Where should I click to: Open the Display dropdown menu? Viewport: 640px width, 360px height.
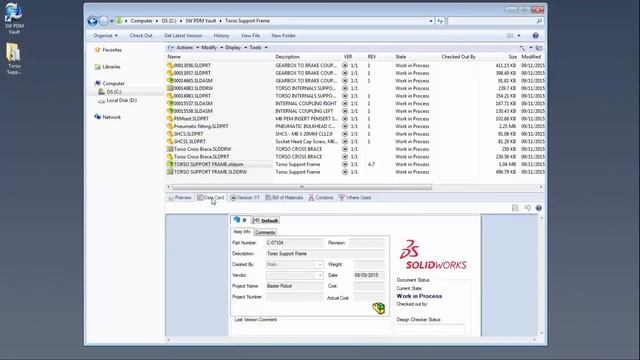[236, 48]
